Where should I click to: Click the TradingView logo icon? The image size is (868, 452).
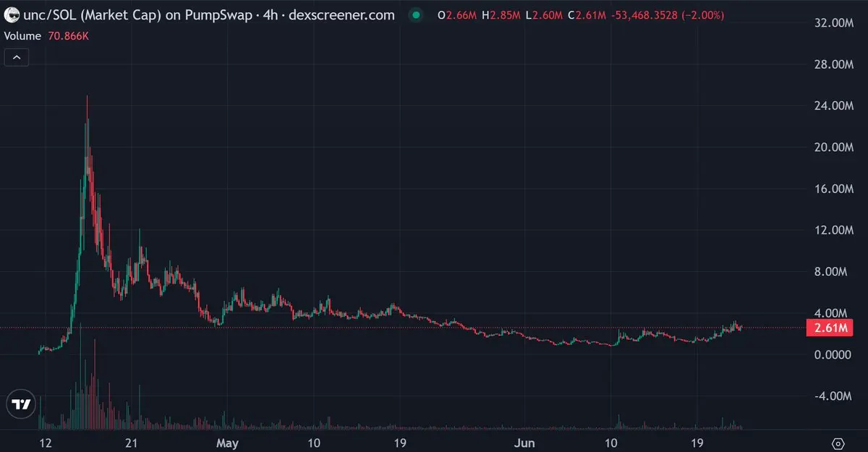[22, 405]
